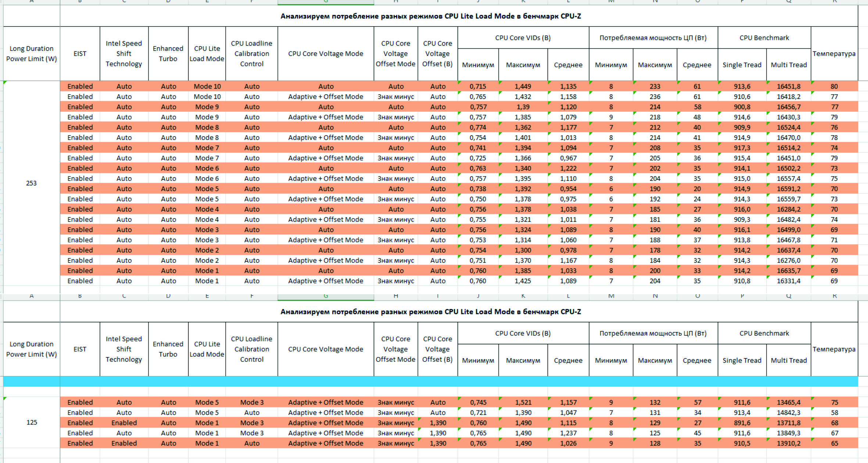Screen dimensions: 868x463
Task: Select the Multi Tread value 16451,8
Action: pyautogui.click(x=788, y=86)
